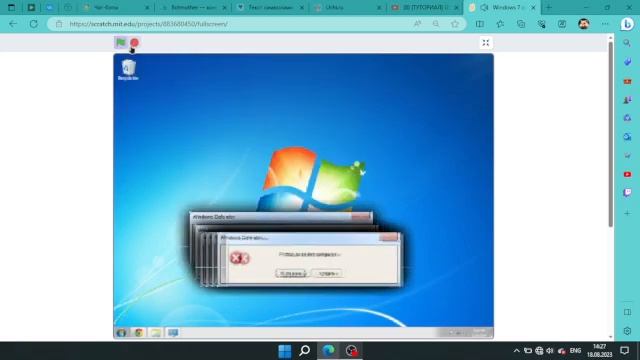The height and width of the screenshot is (360, 640).
Task: Open the clock and date flyout
Action: (x=599, y=351)
